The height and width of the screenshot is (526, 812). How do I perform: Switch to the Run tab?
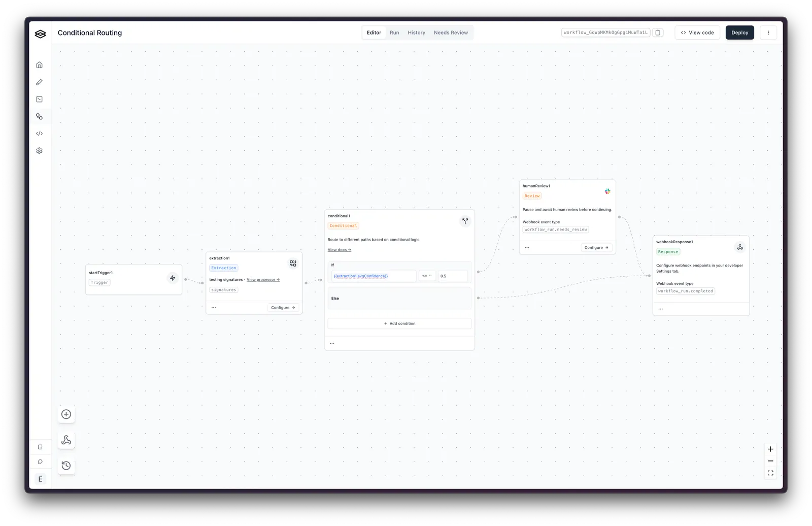(x=394, y=32)
